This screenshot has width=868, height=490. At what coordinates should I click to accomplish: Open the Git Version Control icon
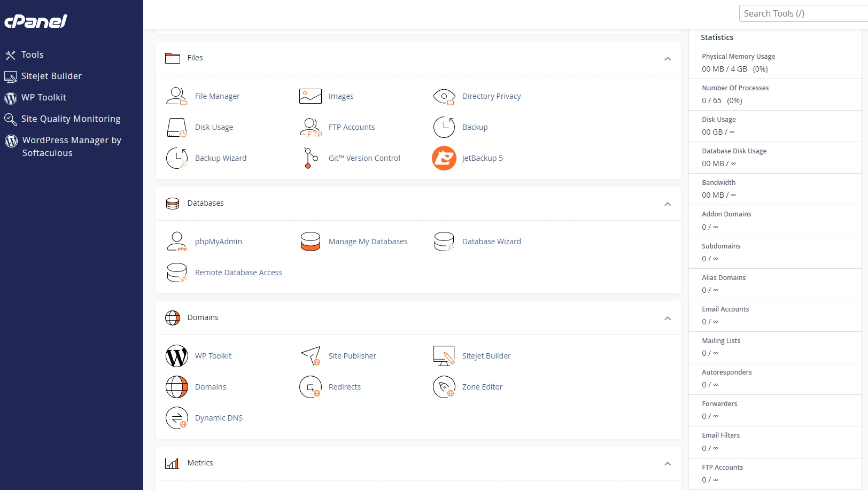(x=311, y=158)
